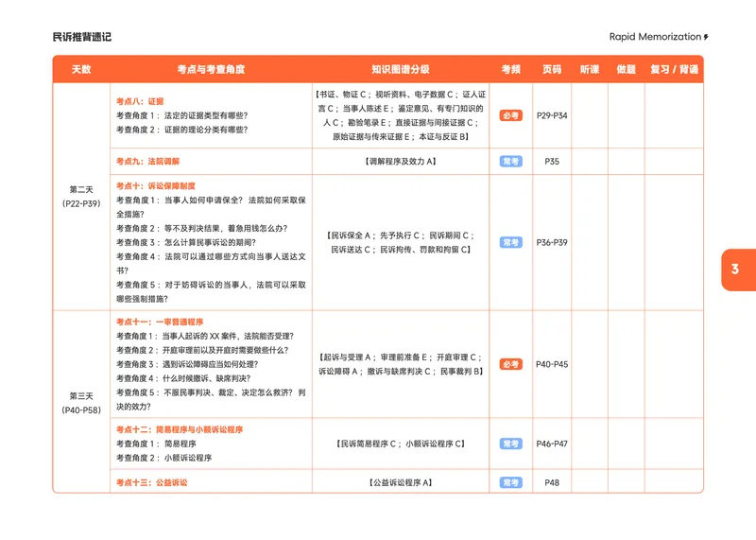Click the heading 考点十一：一审普通程序

click(160, 322)
